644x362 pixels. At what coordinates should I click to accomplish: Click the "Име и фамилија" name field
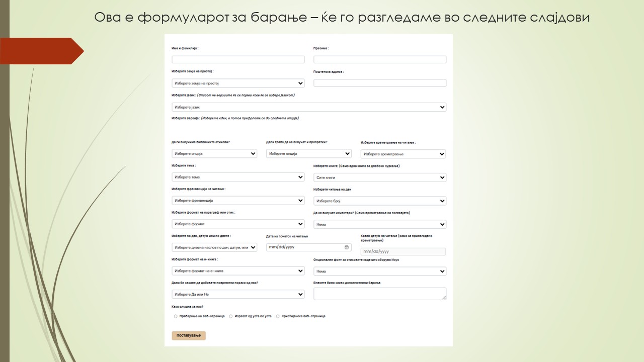click(238, 59)
